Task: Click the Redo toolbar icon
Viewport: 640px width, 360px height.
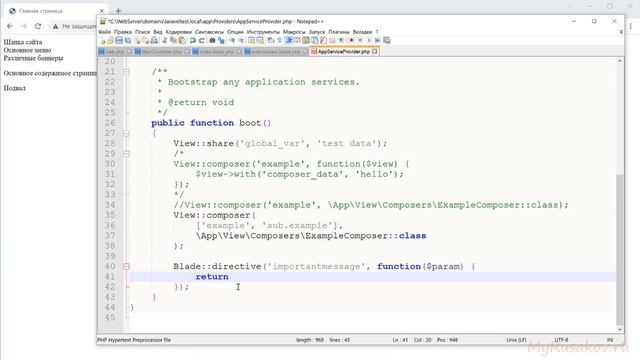Action: click(x=202, y=40)
